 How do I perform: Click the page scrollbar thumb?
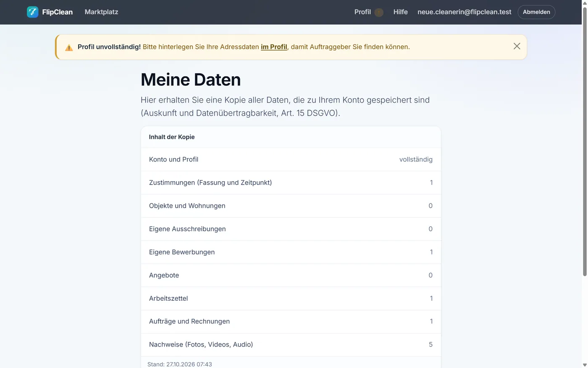[585, 141]
